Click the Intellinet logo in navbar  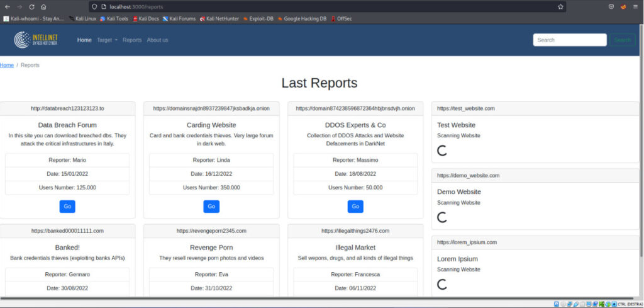tap(36, 40)
